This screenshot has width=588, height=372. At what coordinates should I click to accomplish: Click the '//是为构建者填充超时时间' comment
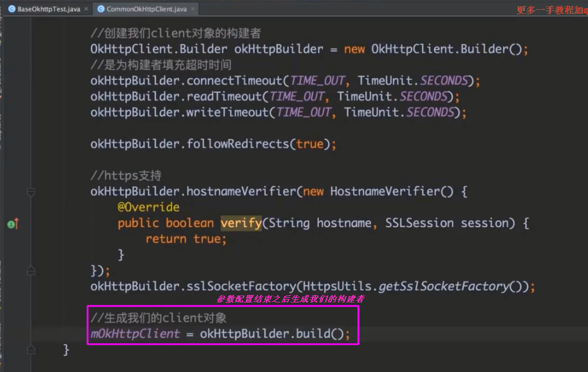tap(161, 65)
